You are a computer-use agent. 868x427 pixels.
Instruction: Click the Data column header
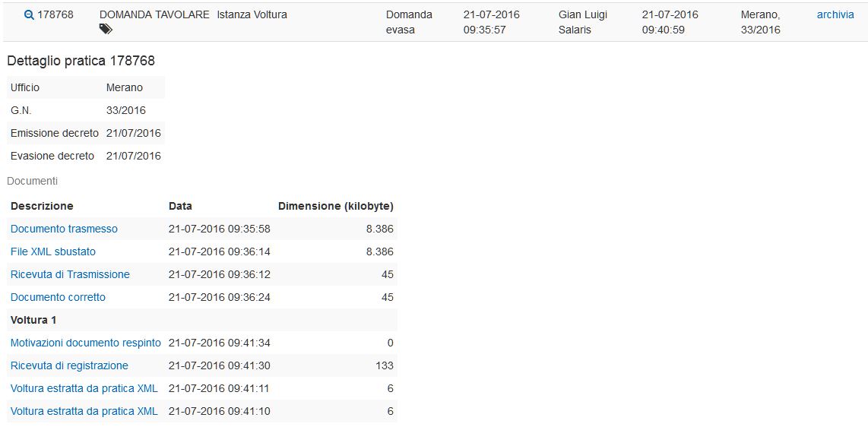pos(180,206)
